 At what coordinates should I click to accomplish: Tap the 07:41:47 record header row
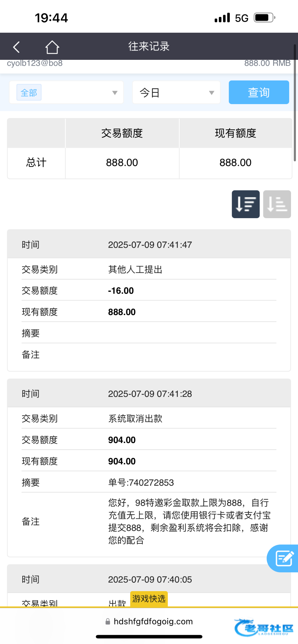pos(149,244)
